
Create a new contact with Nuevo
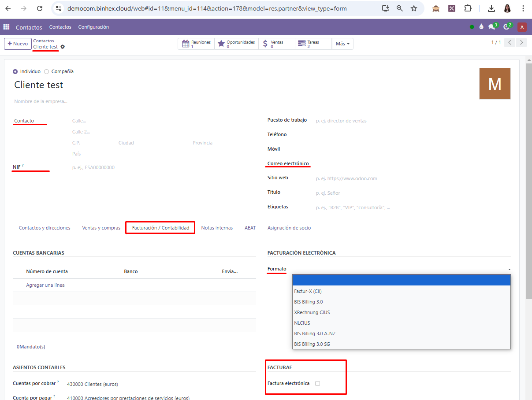click(18, 44)
